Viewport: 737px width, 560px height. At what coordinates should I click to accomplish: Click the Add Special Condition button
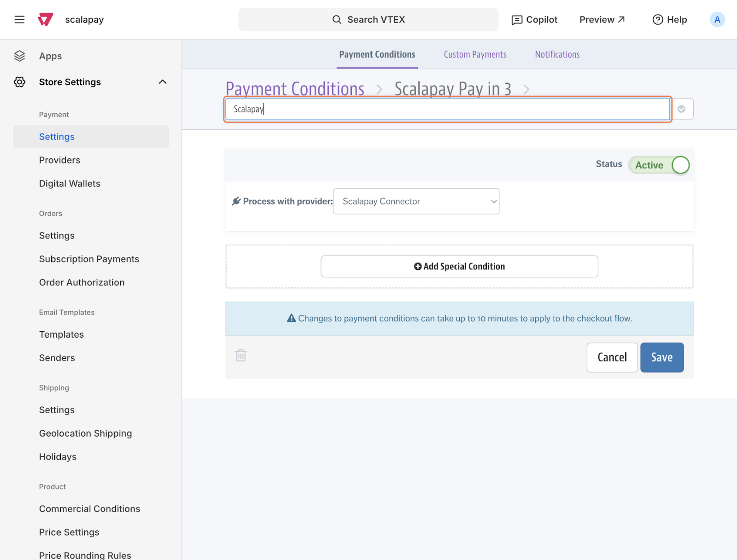[x=459, y=266]
